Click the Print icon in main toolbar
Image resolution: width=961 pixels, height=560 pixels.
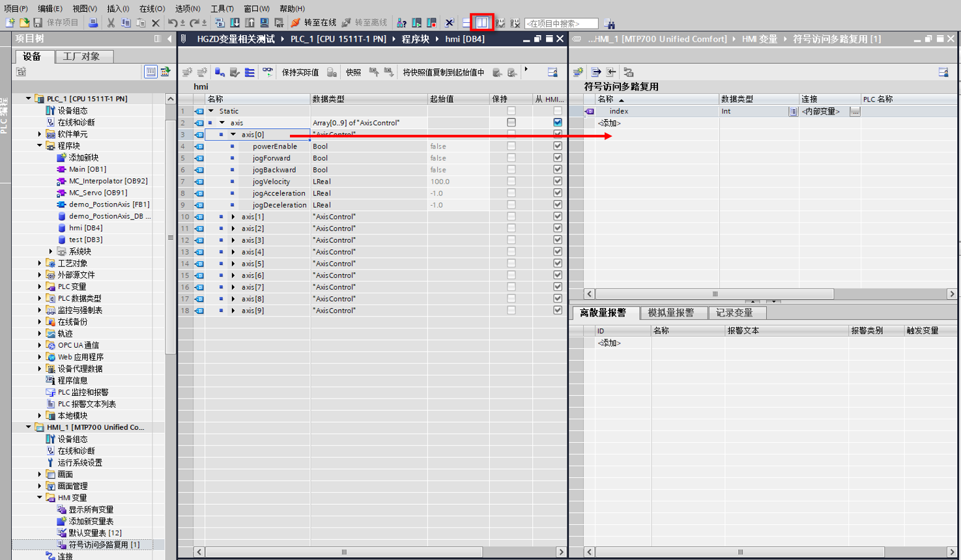(93, 23)
